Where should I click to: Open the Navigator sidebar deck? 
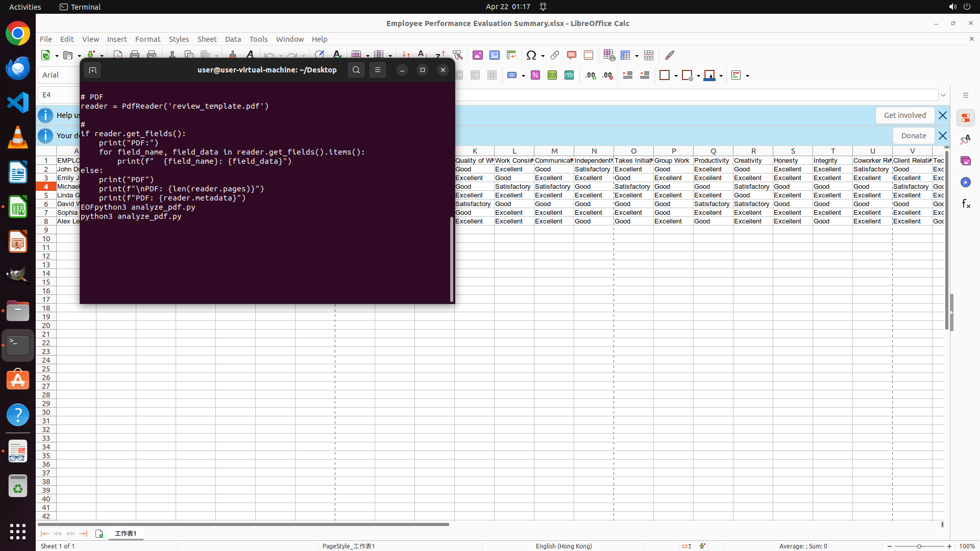tap(966, 182)
